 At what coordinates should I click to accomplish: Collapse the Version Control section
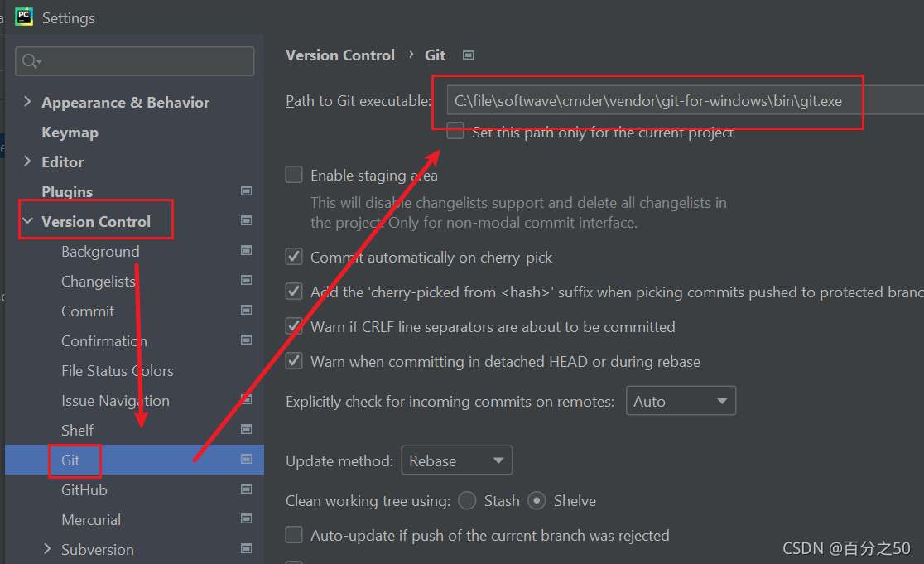click(x=27, y=221)
